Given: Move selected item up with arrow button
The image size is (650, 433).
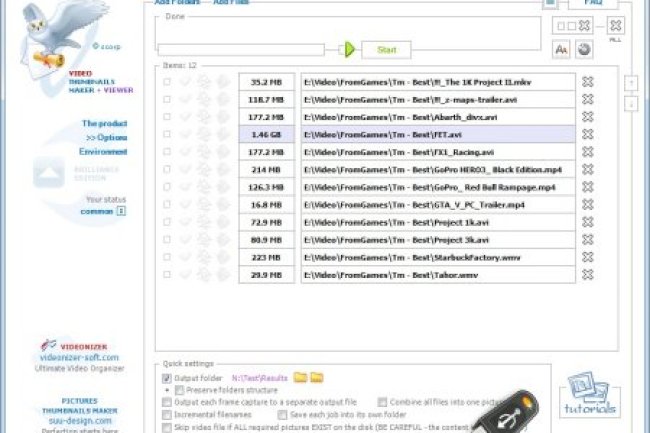Looking at the screenshot, I should [631, 82].
